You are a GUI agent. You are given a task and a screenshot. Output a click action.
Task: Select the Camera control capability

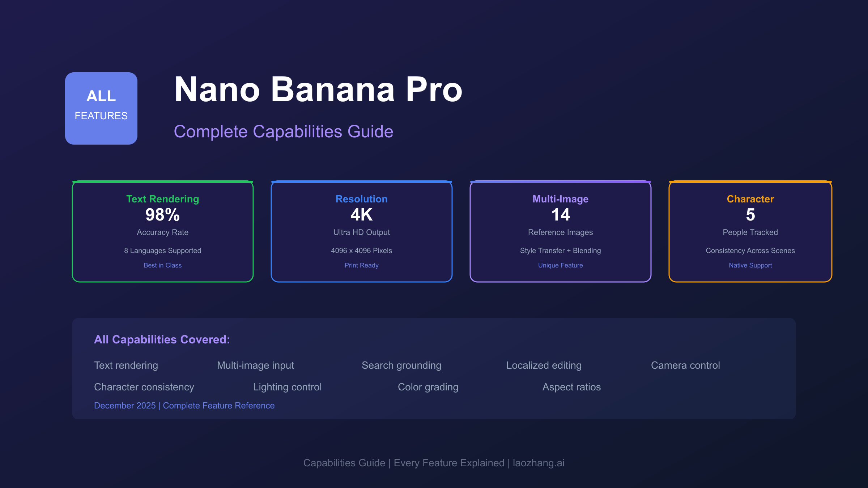click(x=685, y=365)
